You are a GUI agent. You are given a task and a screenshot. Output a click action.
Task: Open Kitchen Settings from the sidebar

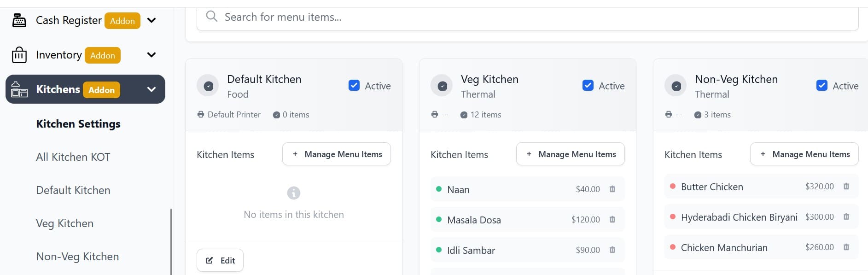click(78, 123)
